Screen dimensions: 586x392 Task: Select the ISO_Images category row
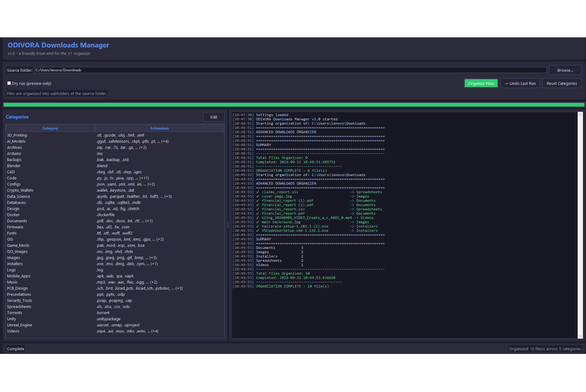[115, 251]
